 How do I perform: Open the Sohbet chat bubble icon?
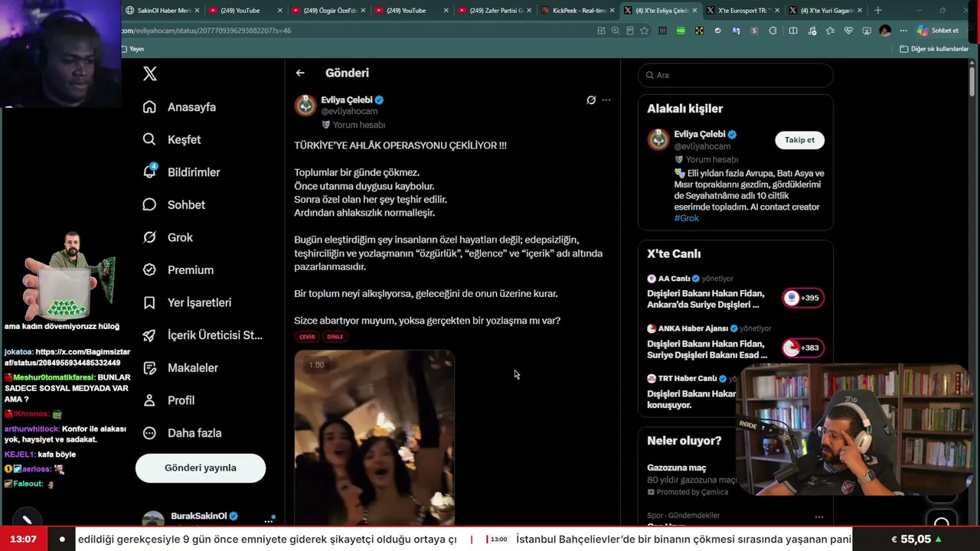[149, 204]
